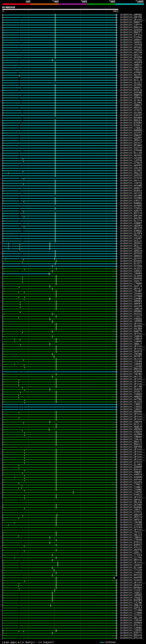This screenshot has width=146, height=644.
Task: Select the UniRef100_Q3M4Z0 entry
Action: 131,271
